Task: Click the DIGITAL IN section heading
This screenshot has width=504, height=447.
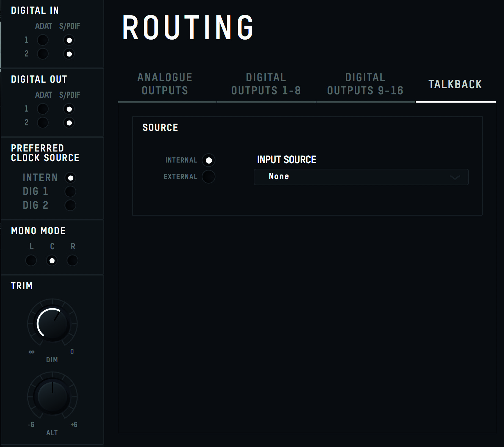Action: [x=35, y=10]
